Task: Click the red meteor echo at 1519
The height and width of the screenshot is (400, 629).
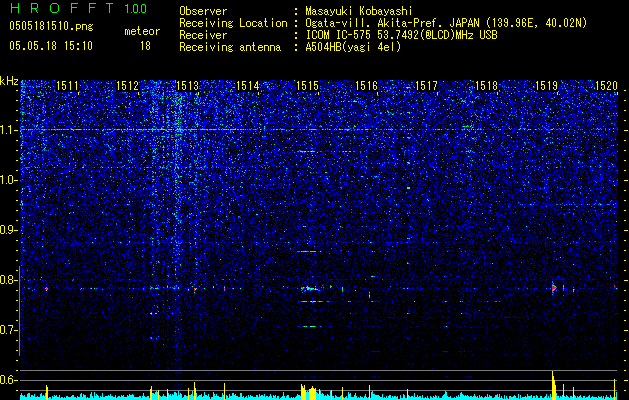Action: click(x=554, y=288)
